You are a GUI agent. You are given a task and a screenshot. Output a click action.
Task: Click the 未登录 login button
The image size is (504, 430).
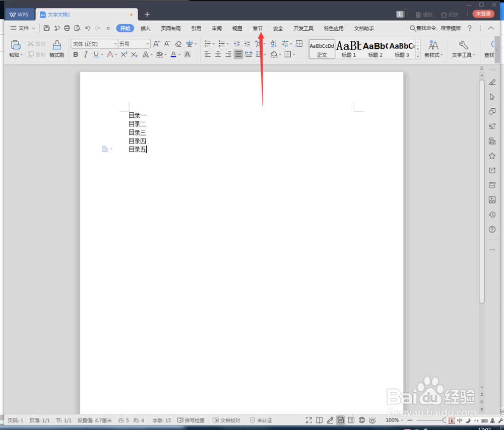483,14
